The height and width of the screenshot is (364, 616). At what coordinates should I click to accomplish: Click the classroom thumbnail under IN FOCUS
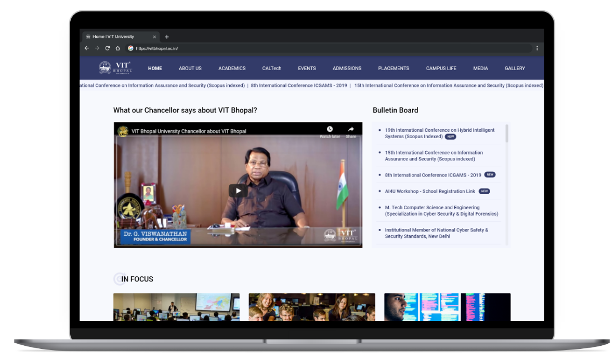(176, 307)
